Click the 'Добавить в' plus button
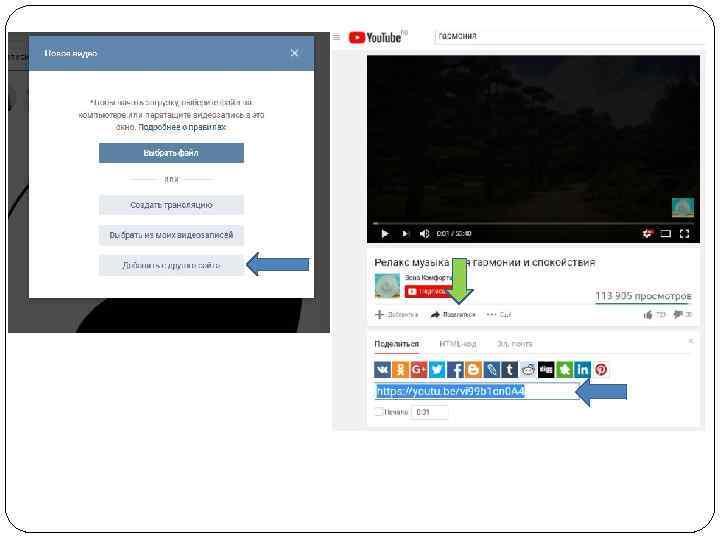720x540 pixels. click(x=396, y=315)
